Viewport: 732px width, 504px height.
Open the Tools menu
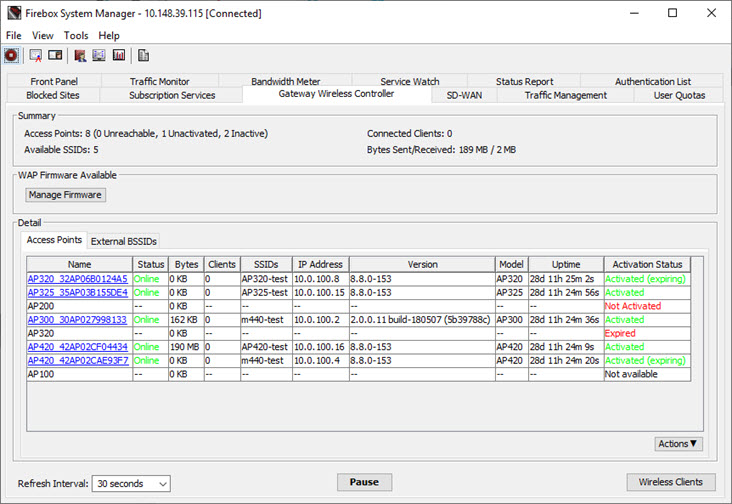[76, 36]
